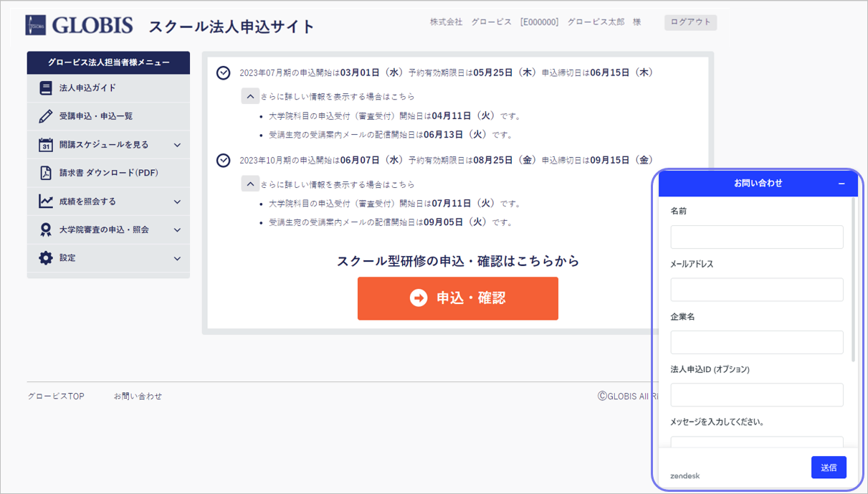Open the 法人申込ガイド menu item

(x=108, y=88)
